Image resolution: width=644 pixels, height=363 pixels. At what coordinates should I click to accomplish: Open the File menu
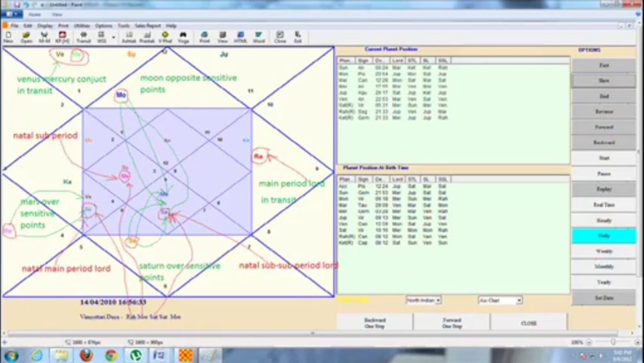(x=14, y=25)
